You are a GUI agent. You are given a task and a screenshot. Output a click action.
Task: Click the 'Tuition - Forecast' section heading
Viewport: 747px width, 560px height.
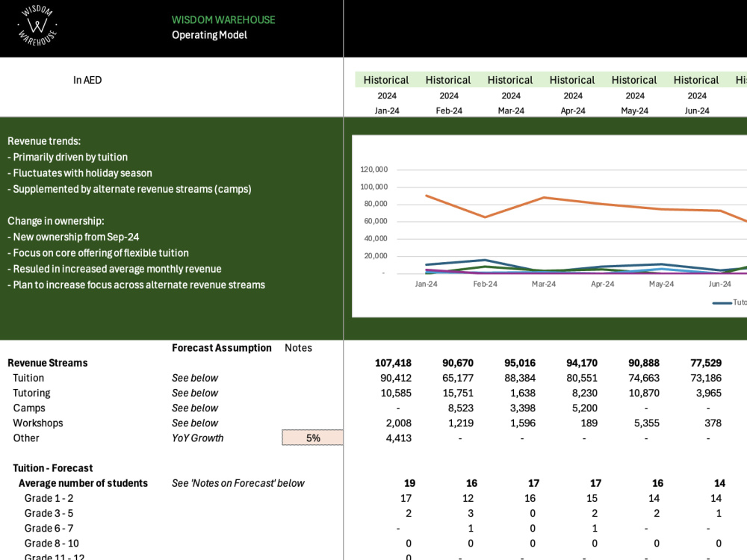[53, 468]
